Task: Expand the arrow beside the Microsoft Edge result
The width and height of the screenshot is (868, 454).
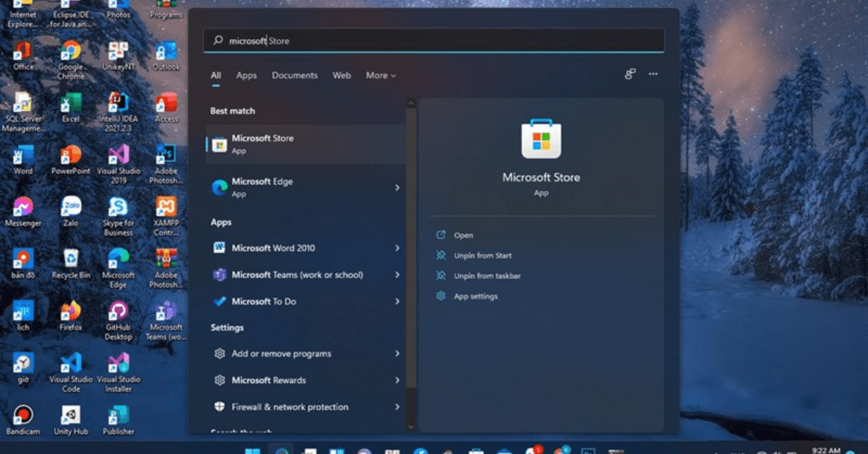Action: (x=397, y=187)
